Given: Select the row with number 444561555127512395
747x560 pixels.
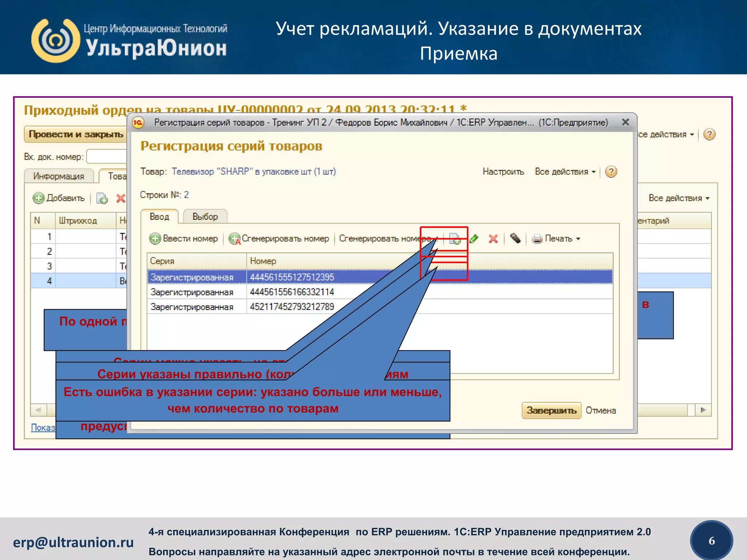Looking at the screenshot, I should tap(380, 277).
